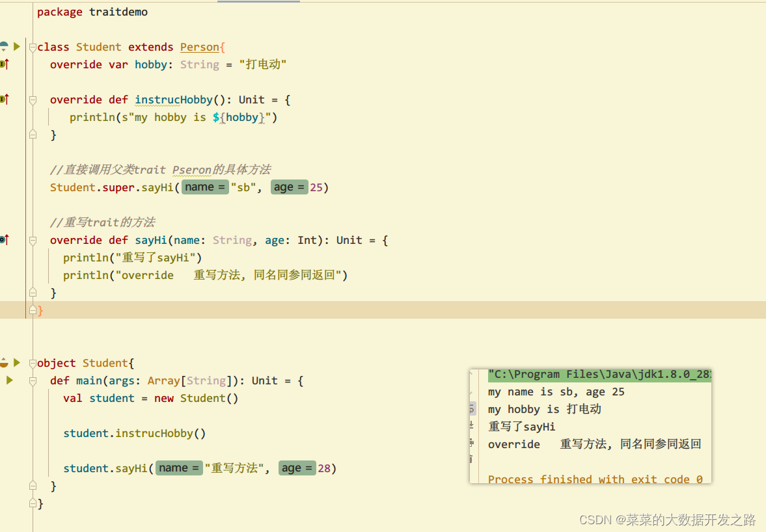Click 'age =' hint before 25
Image resolution: width=766 pixels, height=532 pixels.
[289, 187]
